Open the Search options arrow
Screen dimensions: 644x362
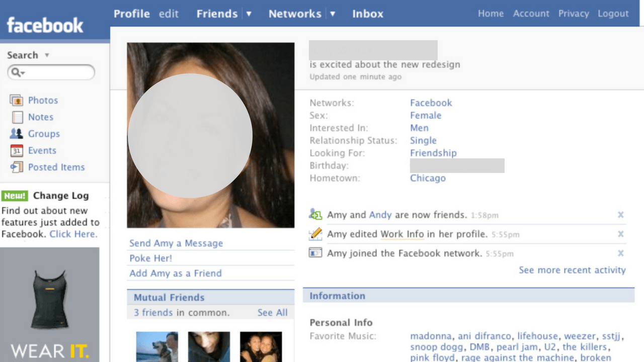(47, 55)
